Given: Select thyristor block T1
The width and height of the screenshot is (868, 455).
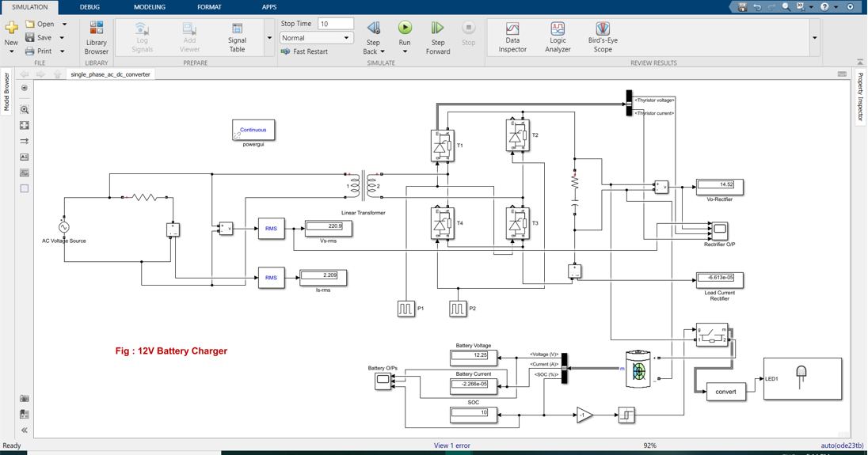Looking at the screenshot, I should click(x=442, y=146).
